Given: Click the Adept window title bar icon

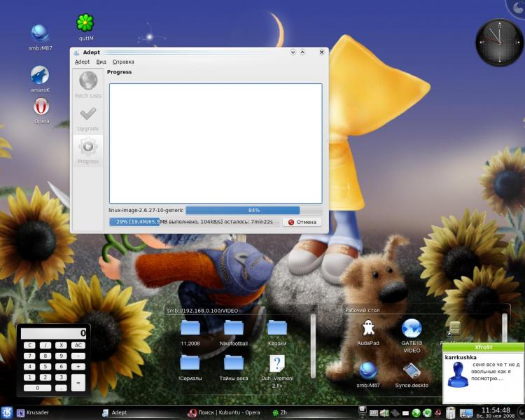Looking at the screenshot, I should click(76, 52).
